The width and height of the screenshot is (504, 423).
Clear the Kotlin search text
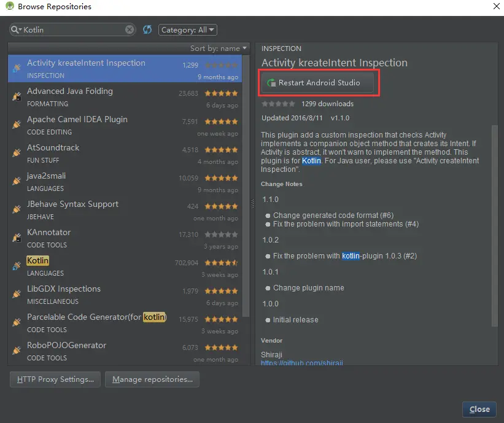coord(129,29)
